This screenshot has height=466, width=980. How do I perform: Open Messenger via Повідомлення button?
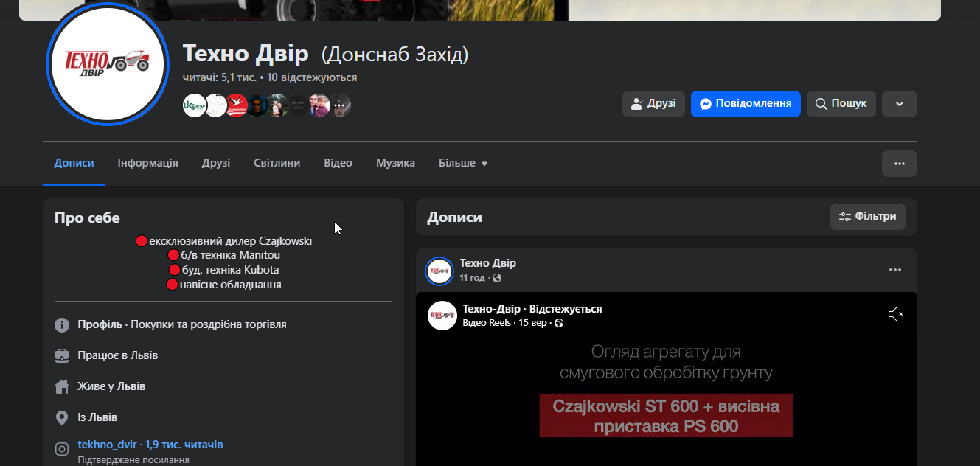point(746,104)
